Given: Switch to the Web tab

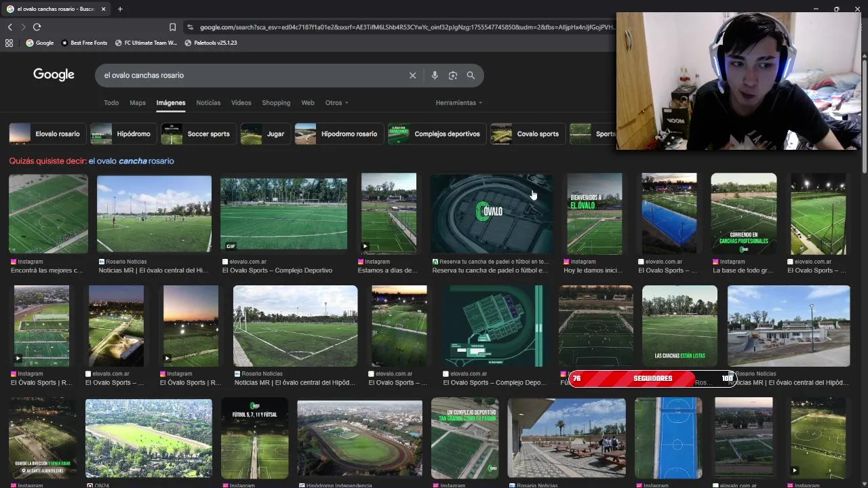Looking at the screenshot, I should (x=308, y=103).
